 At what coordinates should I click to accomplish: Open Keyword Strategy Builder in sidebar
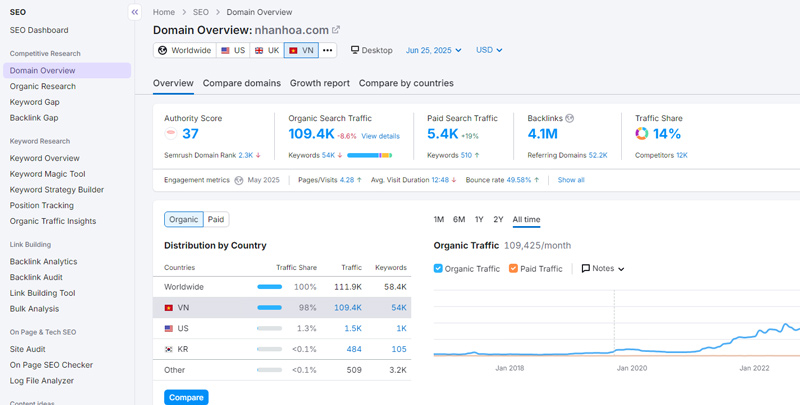(x=57, y=190)
